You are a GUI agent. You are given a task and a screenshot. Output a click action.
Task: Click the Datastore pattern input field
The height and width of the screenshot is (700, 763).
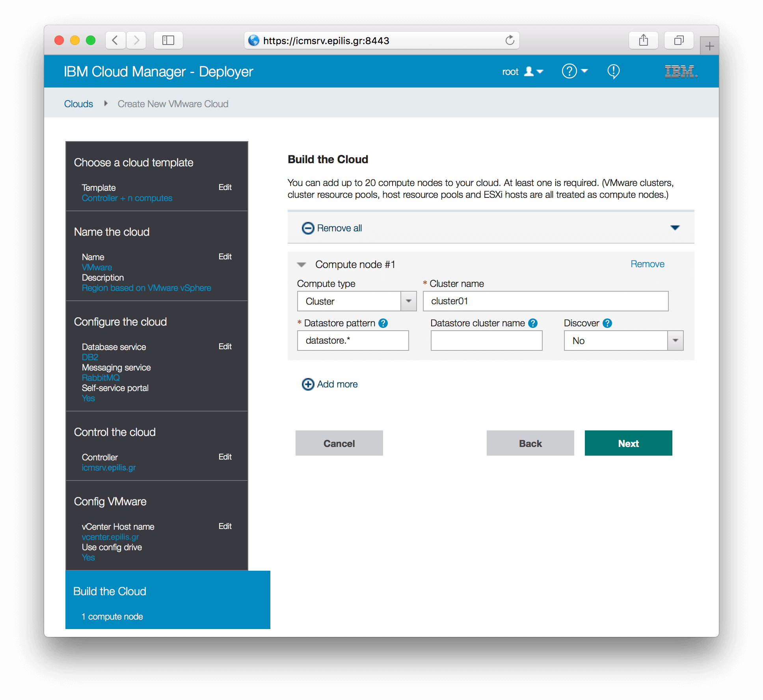tap(353, 341)
